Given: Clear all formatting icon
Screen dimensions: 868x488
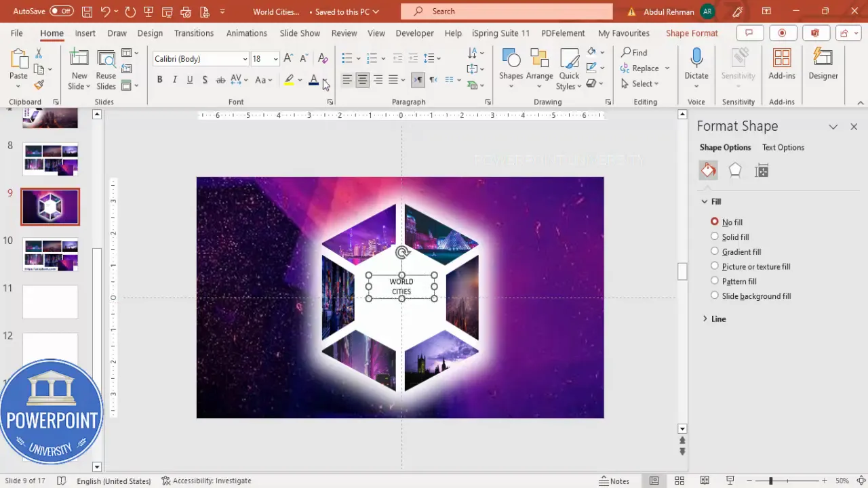Looking at the screenshot, I should [x=323, y=59].
